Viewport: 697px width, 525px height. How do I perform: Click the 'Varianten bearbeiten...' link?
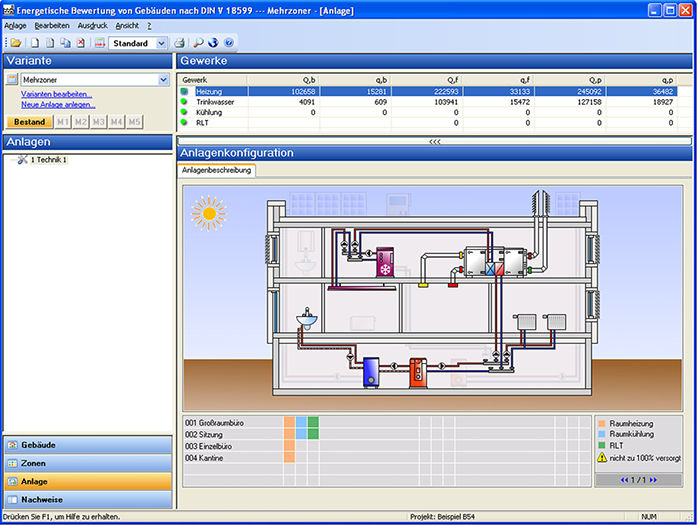[57, 94]
